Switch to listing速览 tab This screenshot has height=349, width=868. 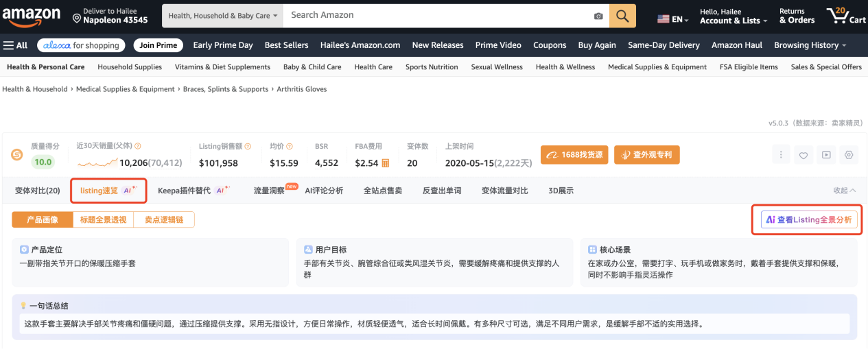[108, 191]
